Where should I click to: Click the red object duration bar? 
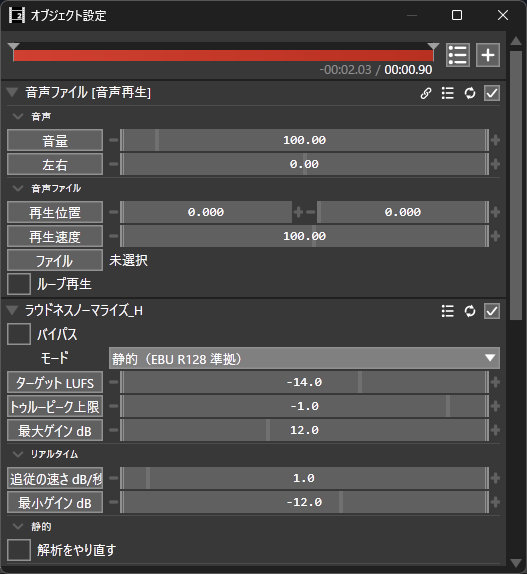pos(223,55)
